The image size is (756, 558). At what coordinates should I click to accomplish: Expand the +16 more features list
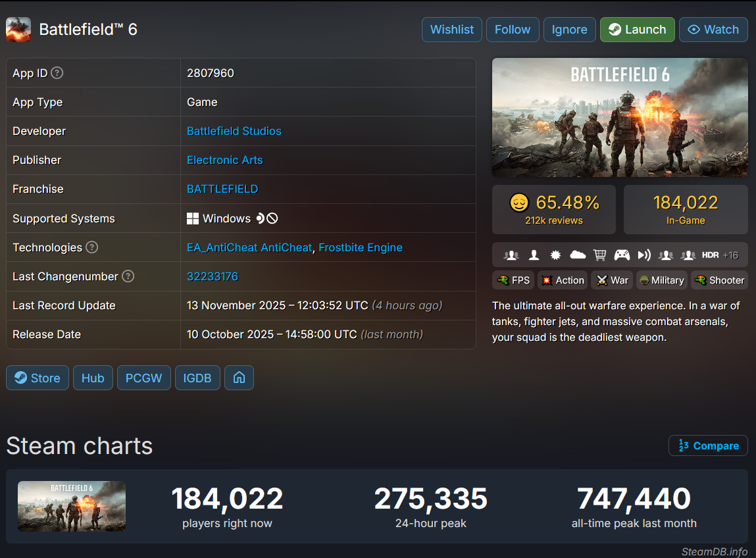[x=730, y=255]
